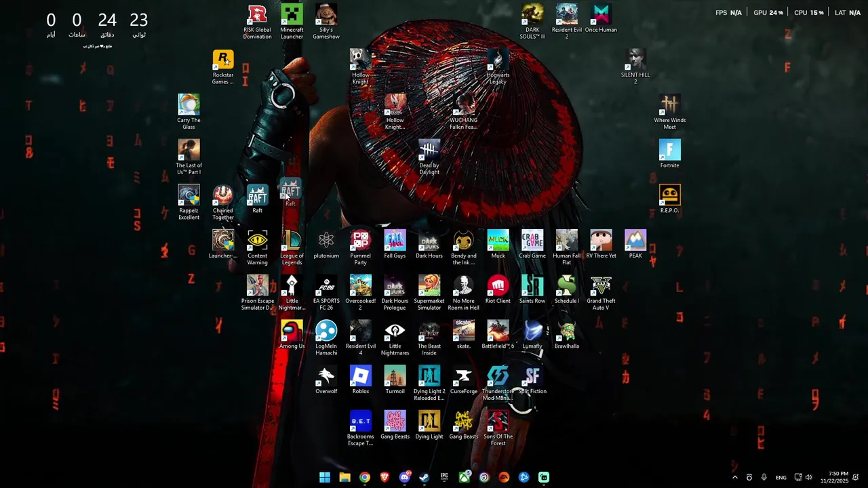
Task: Open DARK SOULS III shortcut
Action: 532,22
